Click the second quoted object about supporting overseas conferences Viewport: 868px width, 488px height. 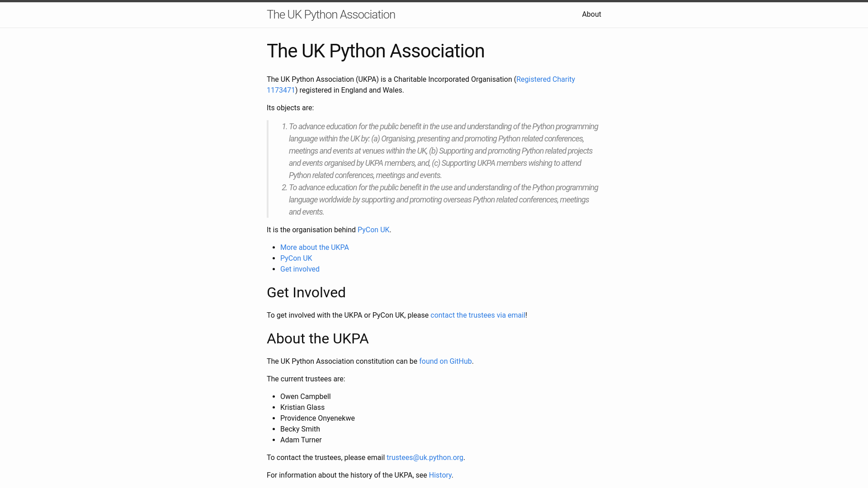(444, 200)
